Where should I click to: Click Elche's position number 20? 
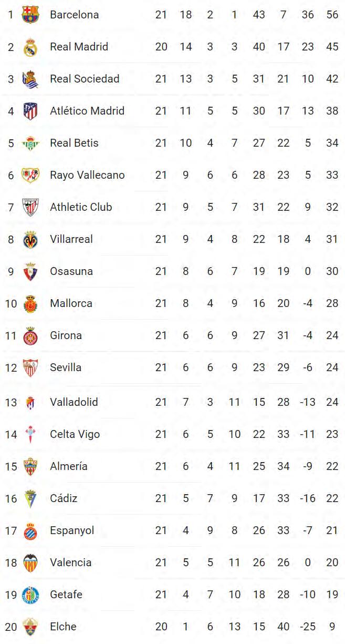tap(11, 627)
